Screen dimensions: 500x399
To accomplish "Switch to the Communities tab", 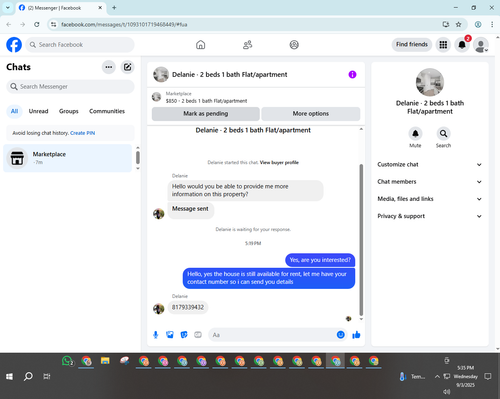I will (107, 111).
